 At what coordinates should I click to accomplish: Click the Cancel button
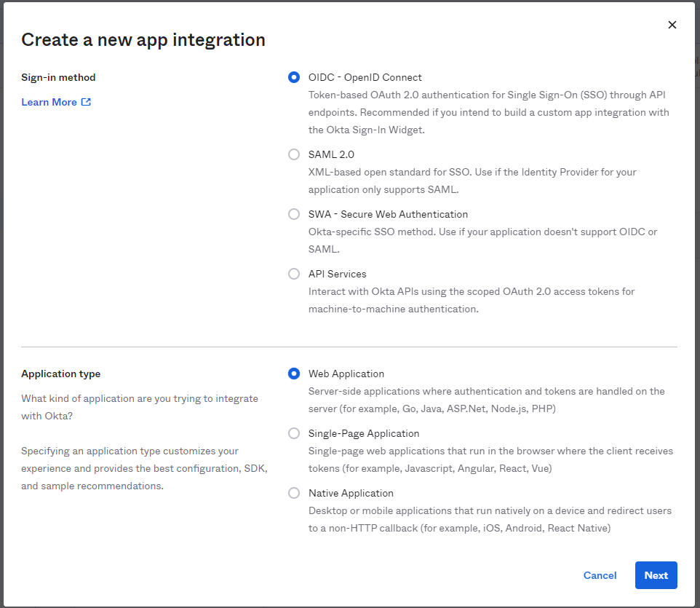600,575
